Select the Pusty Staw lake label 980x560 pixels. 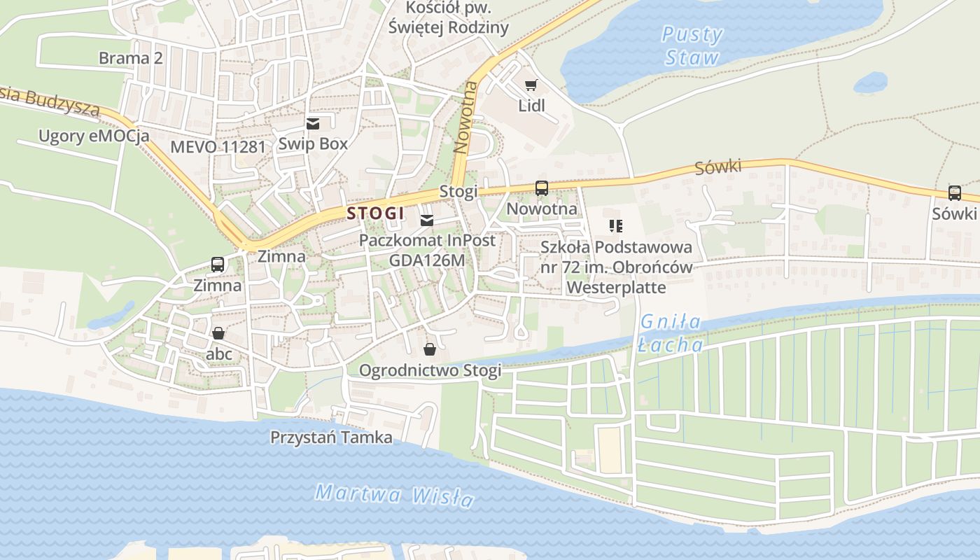pyautogui.click(x=692, y=45)
